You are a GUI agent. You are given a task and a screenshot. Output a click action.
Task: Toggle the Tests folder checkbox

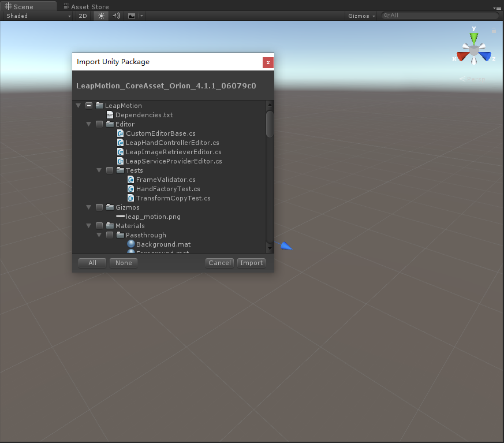tap(110, 170)
